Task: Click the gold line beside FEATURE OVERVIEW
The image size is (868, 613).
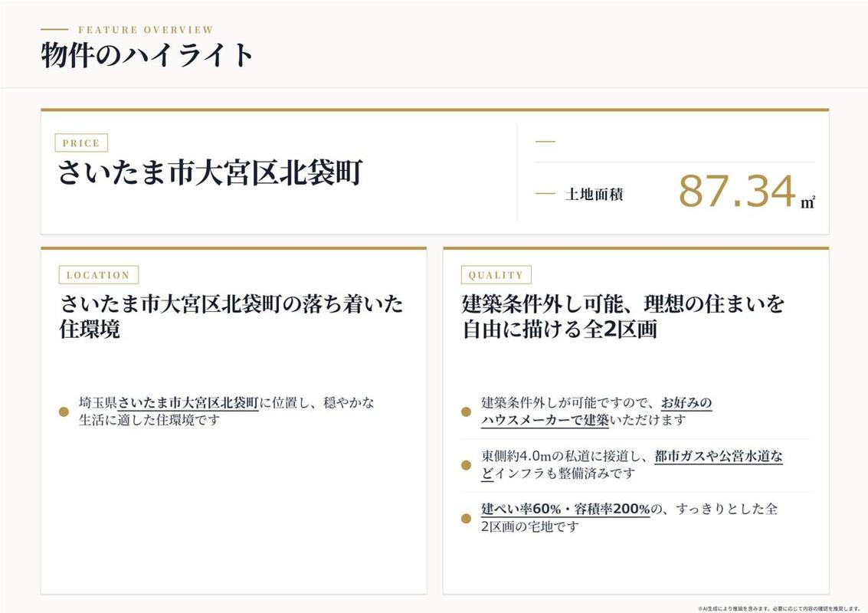Action: 54,29
